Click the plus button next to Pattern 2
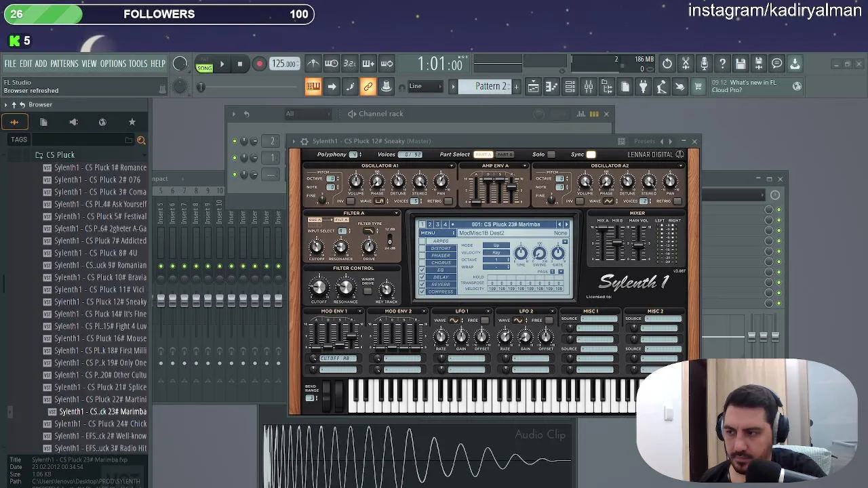The image size is (868, 488). click(516, 87)
